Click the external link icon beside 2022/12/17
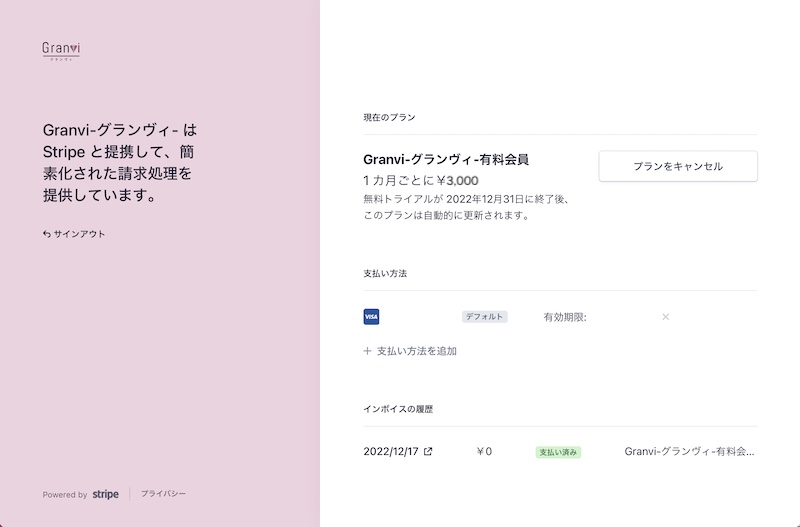This screenshot has width=800, height=527. (x=428, y=451)
